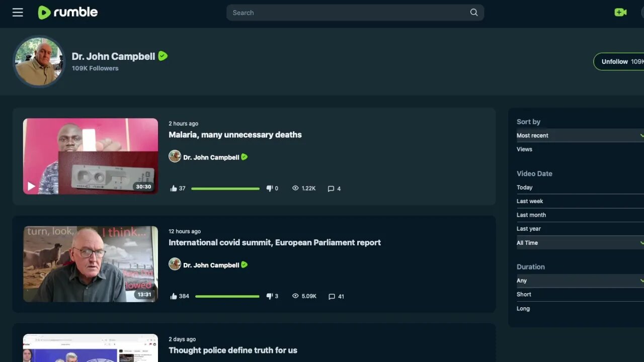
Task: Click verified badge in covid summit row
Action: pos(244,264)
